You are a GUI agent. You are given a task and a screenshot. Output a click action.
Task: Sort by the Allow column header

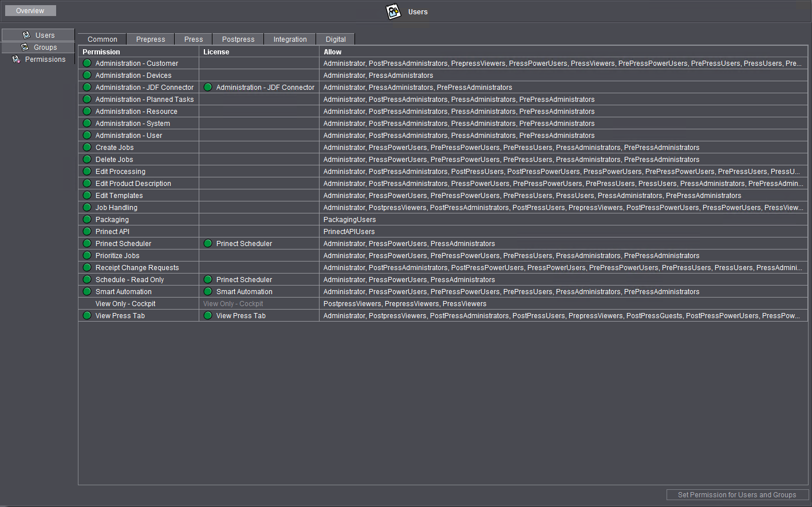pos(563,52)
